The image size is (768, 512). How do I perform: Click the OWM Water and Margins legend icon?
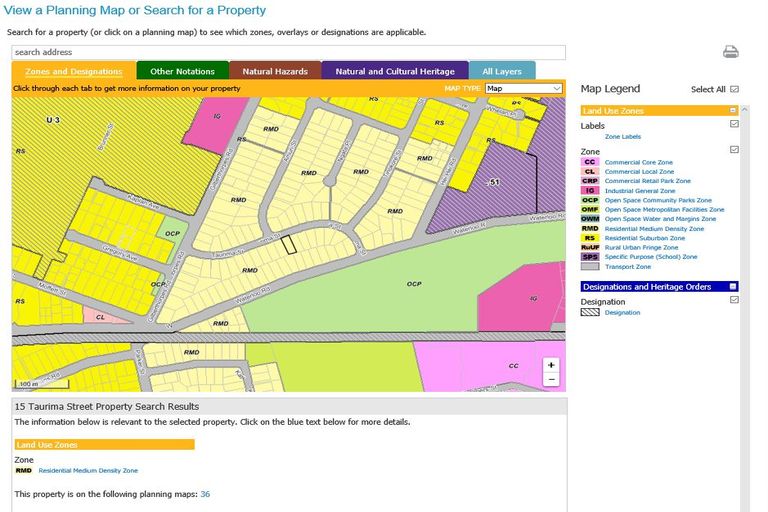(x=590, y=219)
